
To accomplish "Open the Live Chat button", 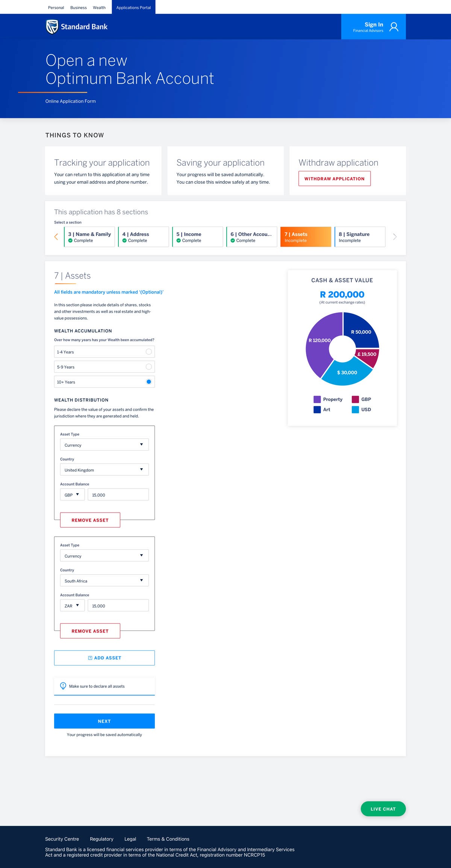I will (383, 809).
